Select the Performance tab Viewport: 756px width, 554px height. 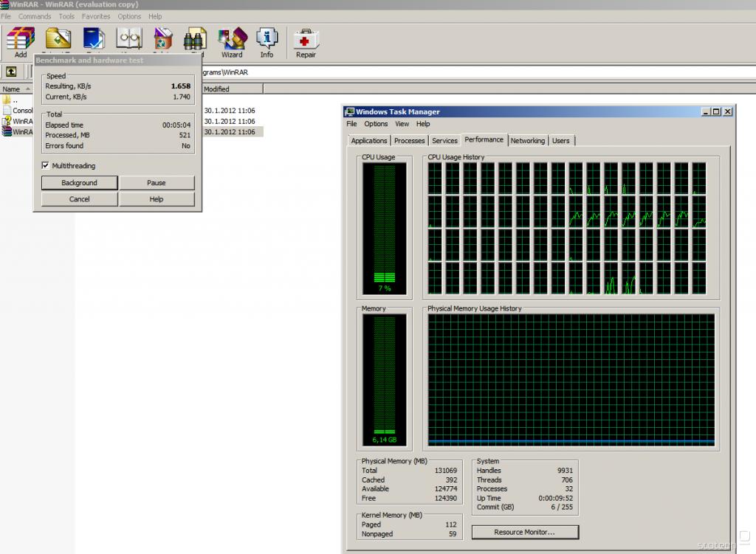pos(484,139)
